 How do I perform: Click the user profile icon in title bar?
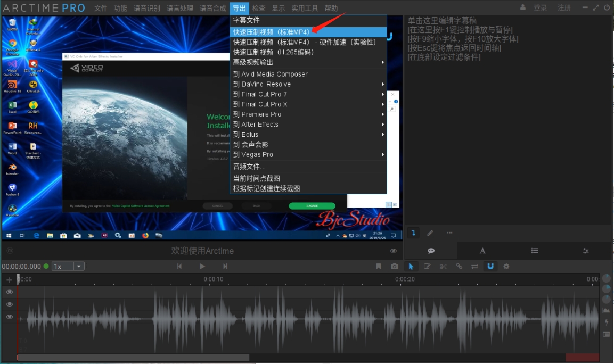click(x=522, y=7)
